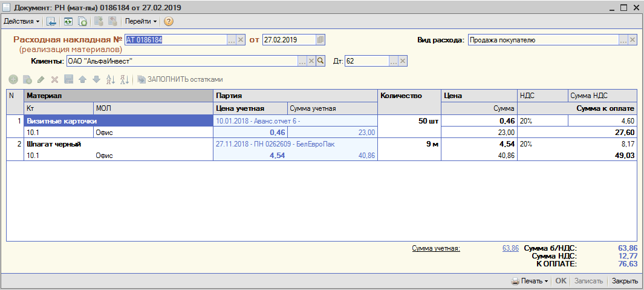Click the add row green plus icon

tap(13, 79)
